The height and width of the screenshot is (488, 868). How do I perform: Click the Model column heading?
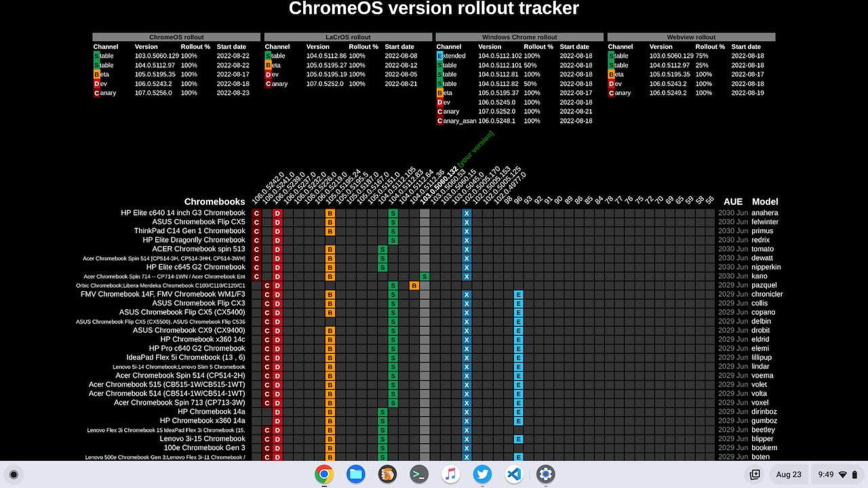[765, 201]
